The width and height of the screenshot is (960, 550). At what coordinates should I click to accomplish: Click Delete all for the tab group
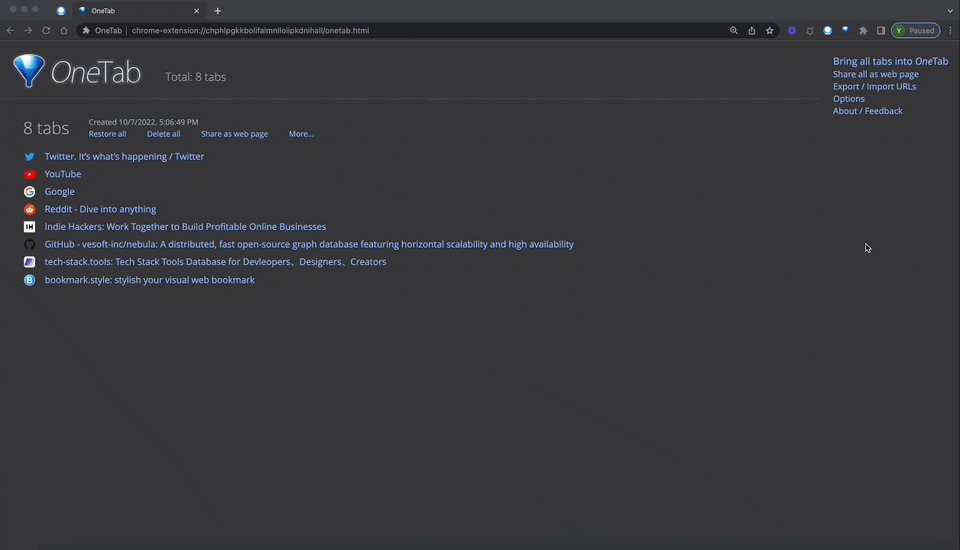point(163,134)
